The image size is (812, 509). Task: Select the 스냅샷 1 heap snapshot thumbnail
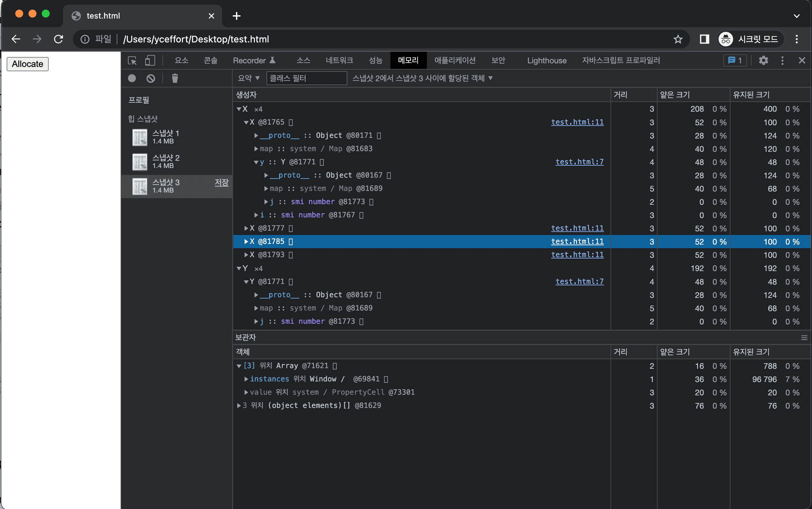coord(140,137)
